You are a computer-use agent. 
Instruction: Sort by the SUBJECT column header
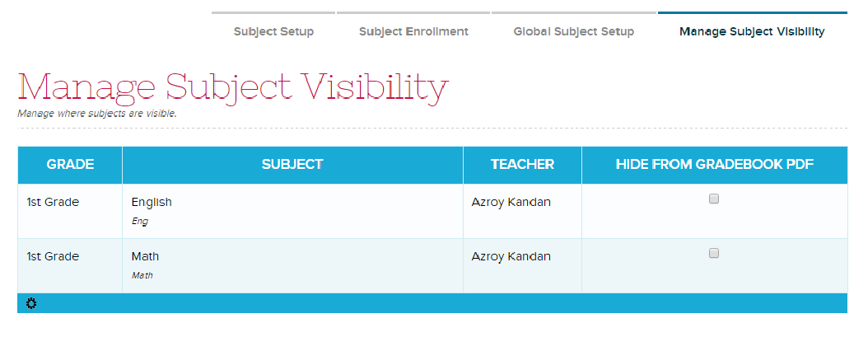[292, 164]
